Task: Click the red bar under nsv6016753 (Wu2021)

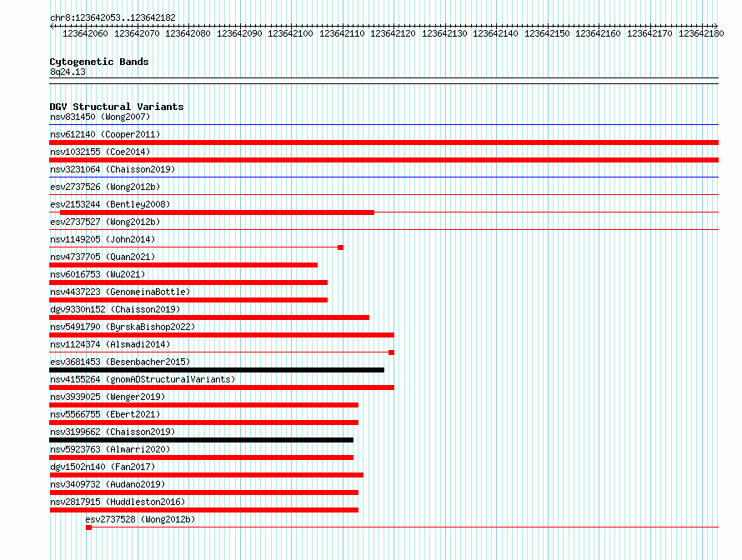Action: pyautogui.click(x=188, y=282)
